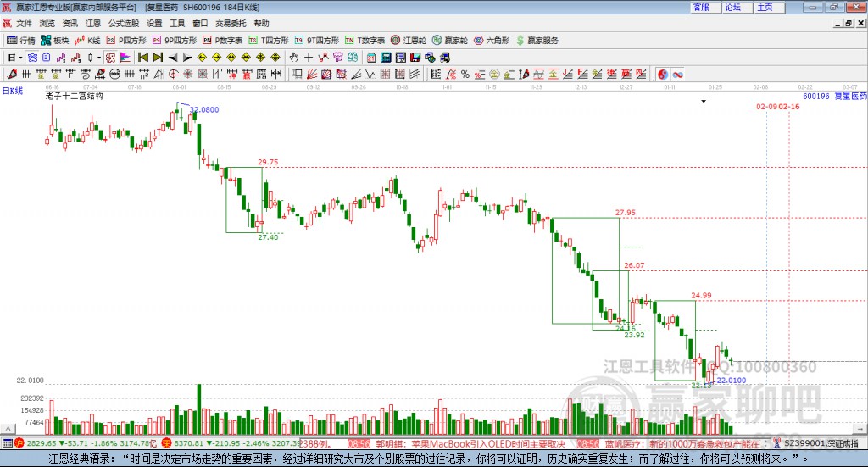Viewport: 868px width, 467px height.
Task: Click the small black triangle above the chart
Action: (x=704, y=101)
